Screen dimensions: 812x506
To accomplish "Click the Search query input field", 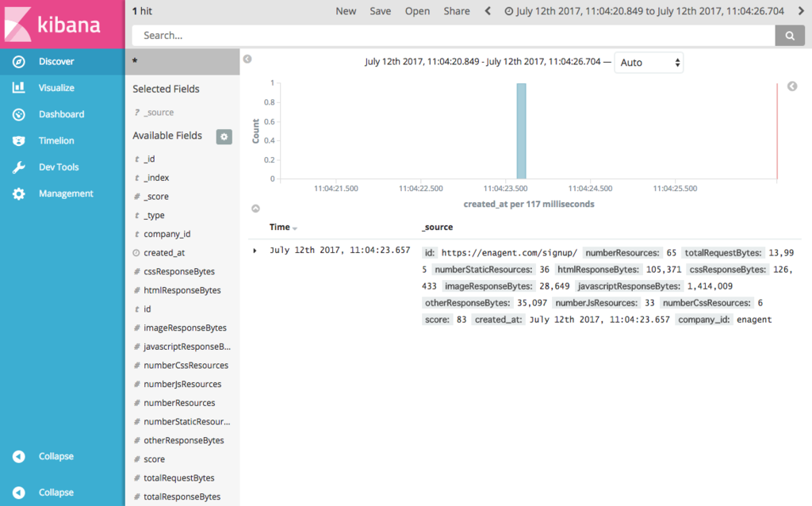I will click(x=454, y=36).
